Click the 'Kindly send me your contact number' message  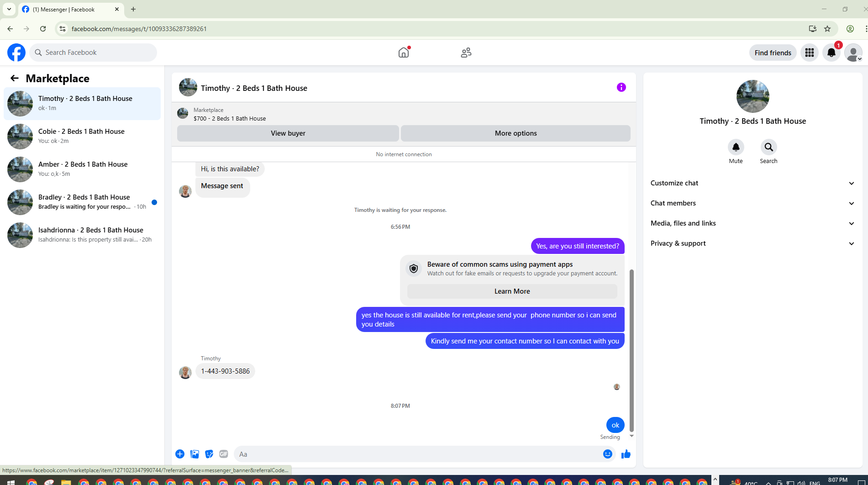(x=525, y=341)
